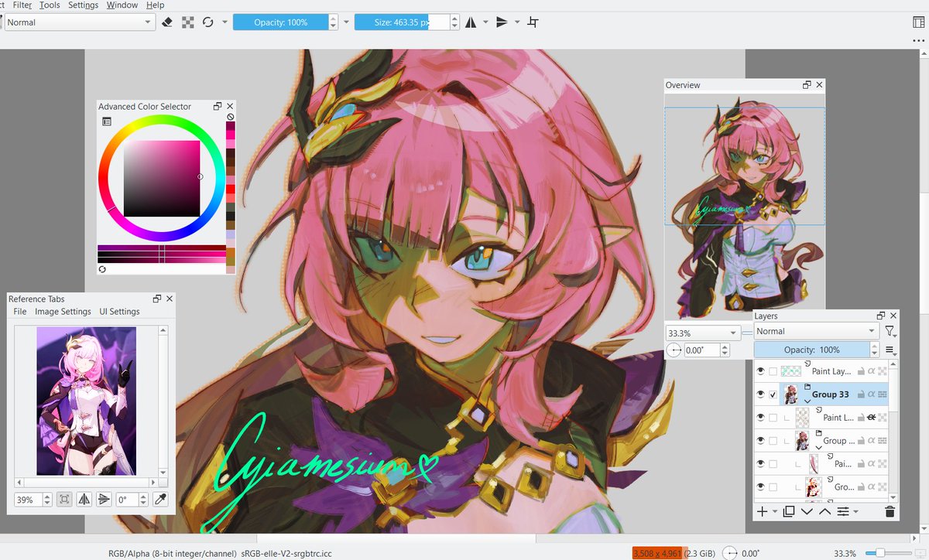Check the Paint L... layer checkbox
The image size is (929, 560).
[773, 418]
